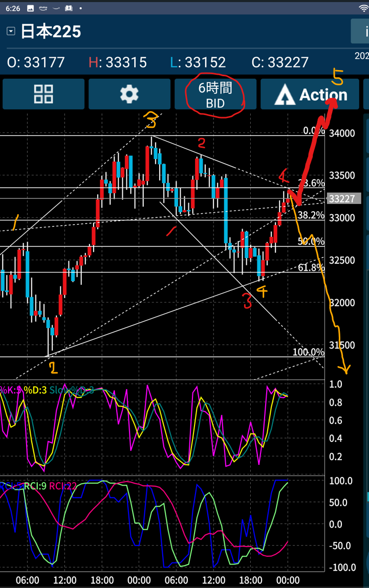Tap the Wi-Fi status icon

(x=363, y=9)
